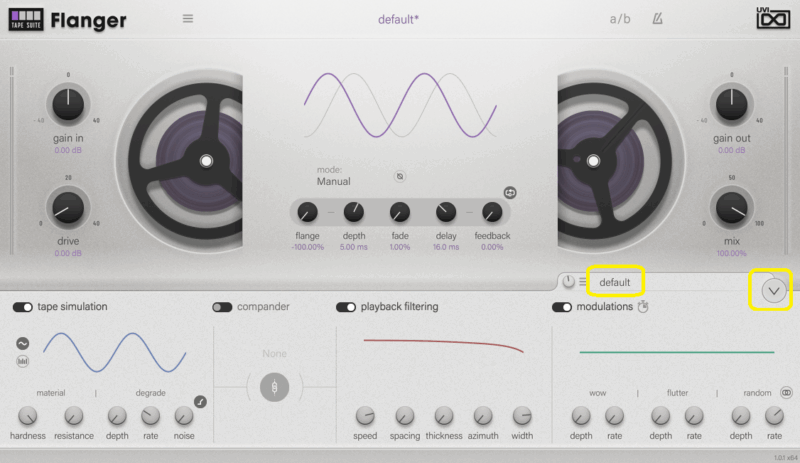Click the small icon beside Manual mode
The height and width of the screenshot is (463, 800).
(x=400, y=177)
